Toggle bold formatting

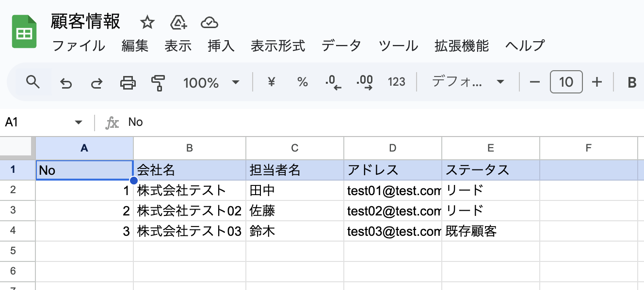point(632,83)
